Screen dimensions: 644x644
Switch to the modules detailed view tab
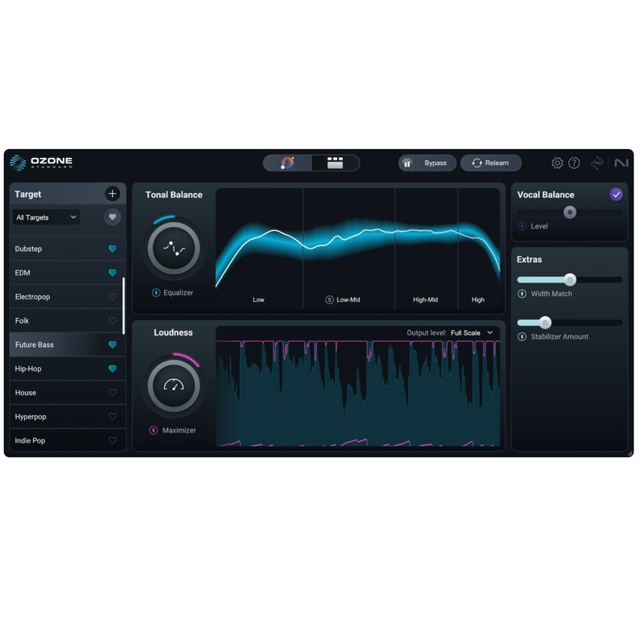pos(335,163)
